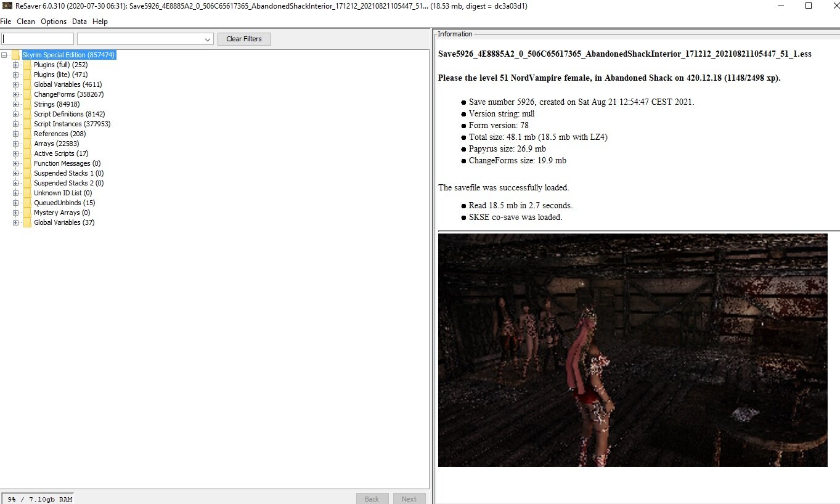Click the ChangeForms folder icon
Screen dimensions: 840x504
click(x=28, y=94)
